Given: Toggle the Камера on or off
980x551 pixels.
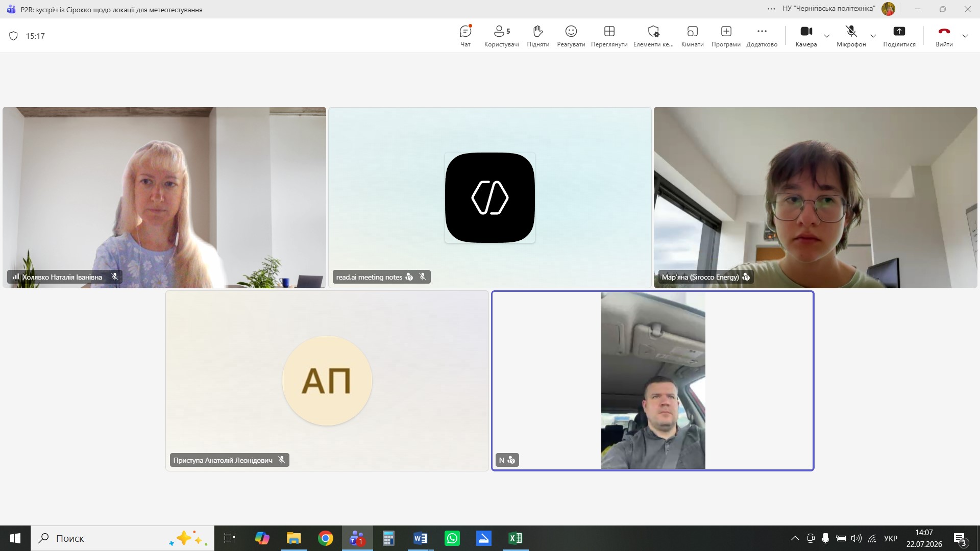Looking at the screenshot, I should click(x=806, y=36).
